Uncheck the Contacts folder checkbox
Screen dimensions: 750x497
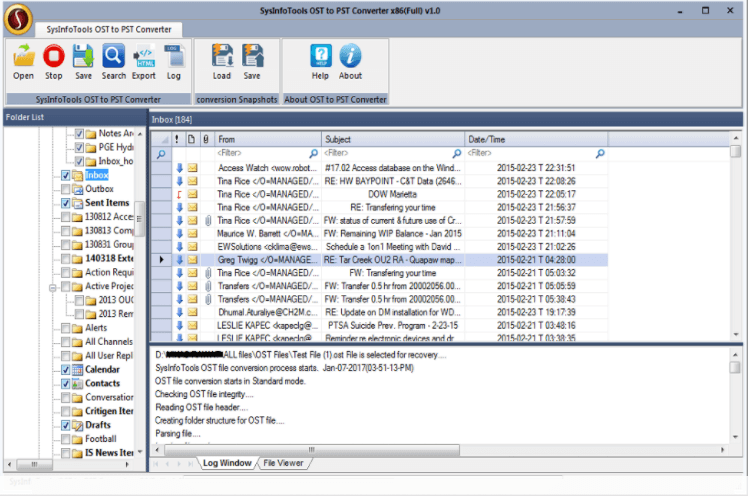(66, 384)
